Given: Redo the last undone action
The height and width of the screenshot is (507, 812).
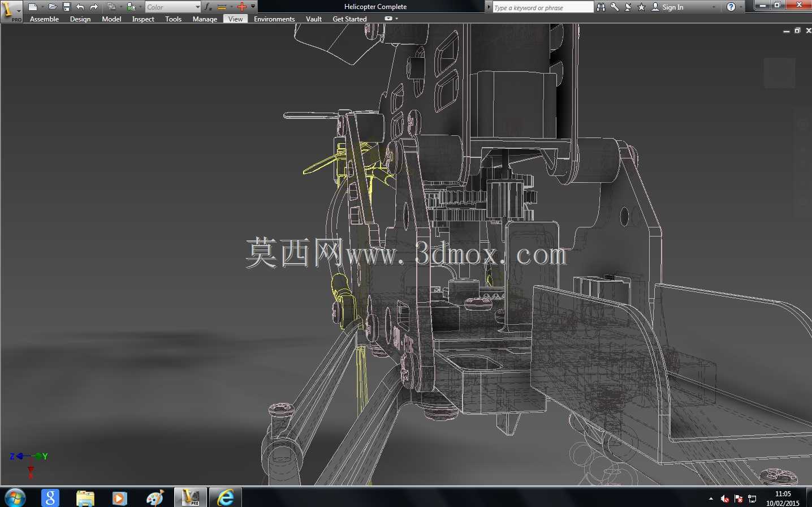Looking at the screenshot, I should tap(94, 7).
